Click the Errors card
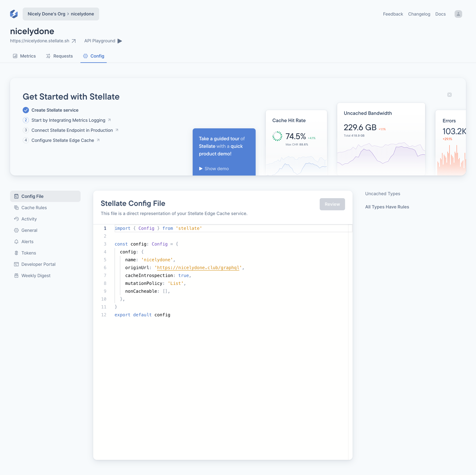This screenshot has width=476, height=475. click(x=451, y=143)
